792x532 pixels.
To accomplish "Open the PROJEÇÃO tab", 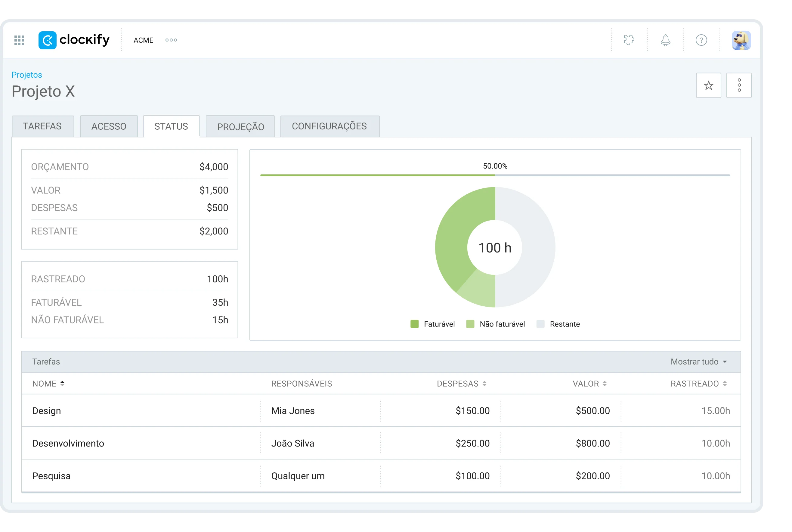I will click(240, 126).
